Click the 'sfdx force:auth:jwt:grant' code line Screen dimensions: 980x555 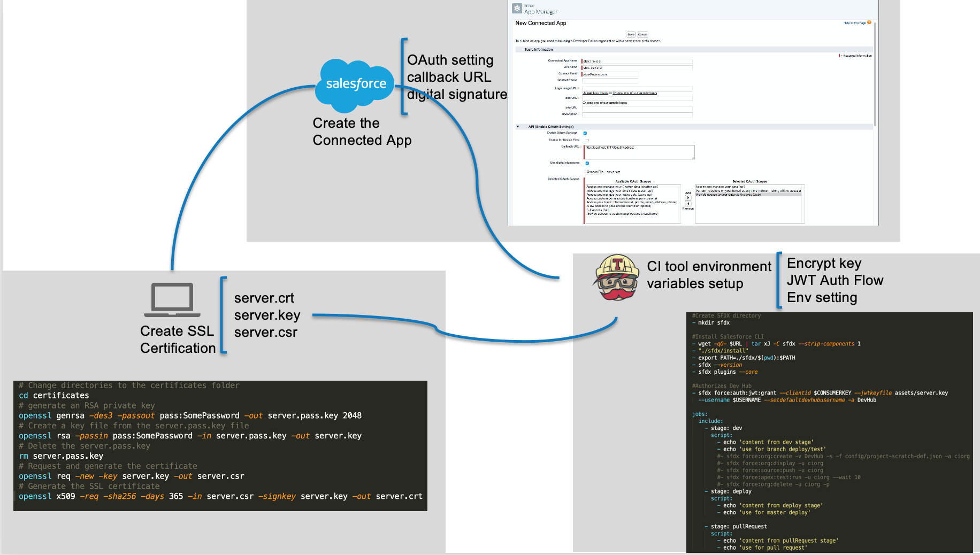[x=820, y=393]
